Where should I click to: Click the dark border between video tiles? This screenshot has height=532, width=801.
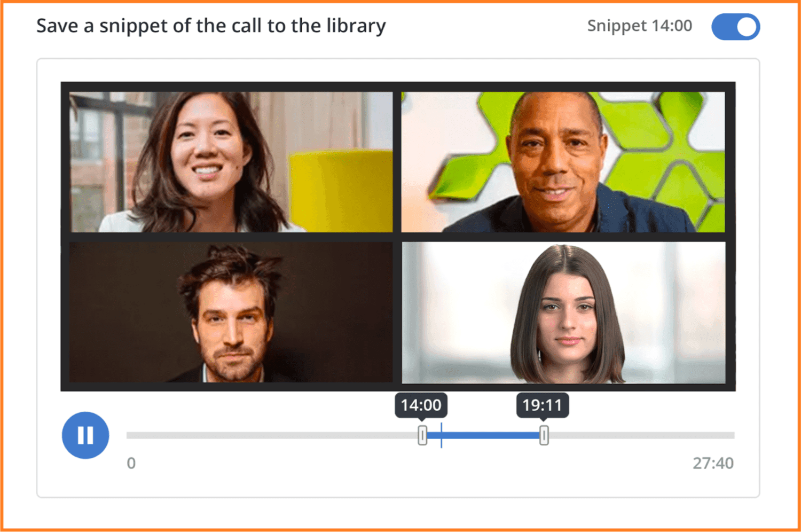coord(397,237)
